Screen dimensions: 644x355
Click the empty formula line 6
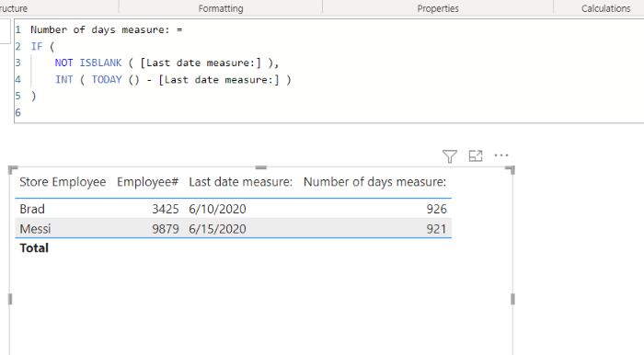(328, 112)
